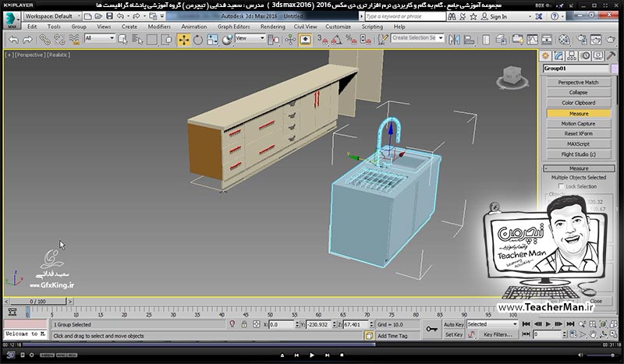This screenshot has height=364, width=624.
Task: Click the Open File folder icon
Action: coord(99,16)
